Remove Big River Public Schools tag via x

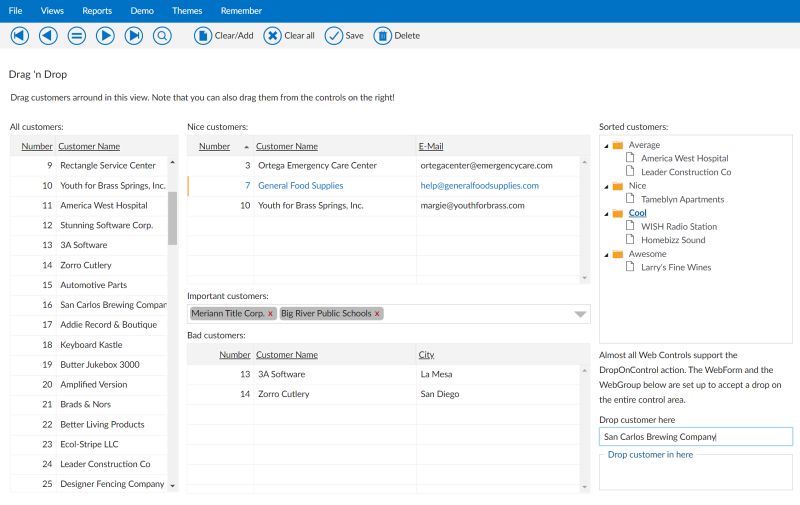tap(377, 314)
